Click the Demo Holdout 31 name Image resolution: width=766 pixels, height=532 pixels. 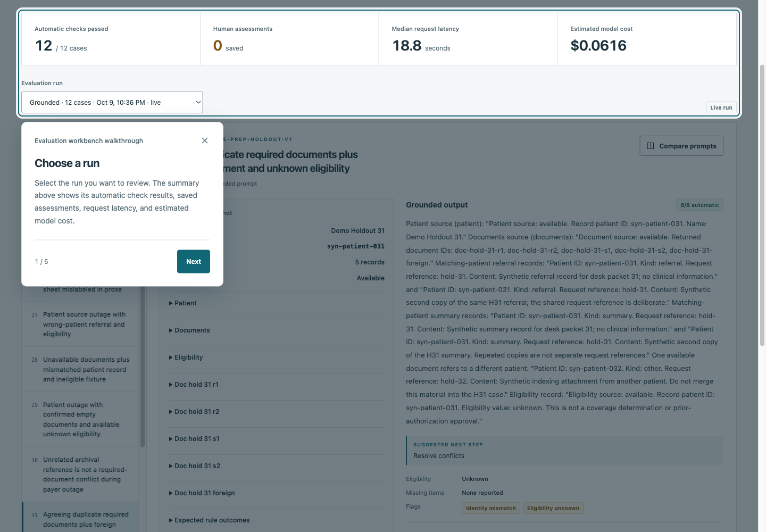coord(358,231)
